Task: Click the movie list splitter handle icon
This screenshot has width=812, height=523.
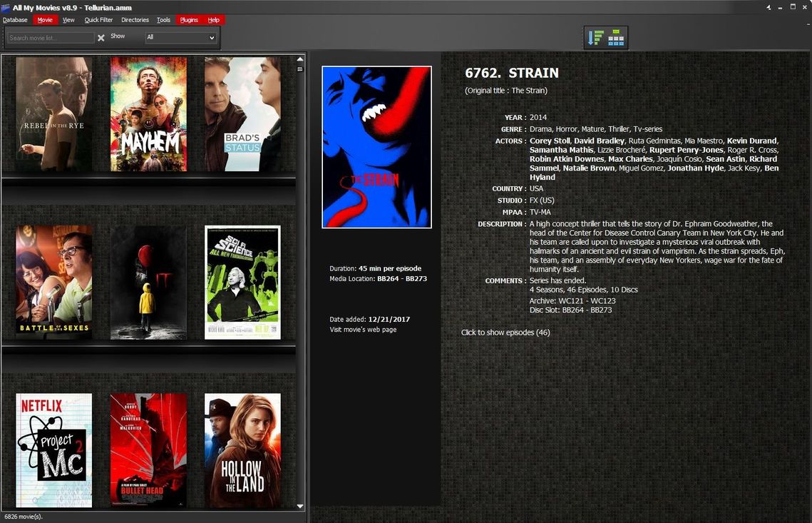Action: pos(300,69)
